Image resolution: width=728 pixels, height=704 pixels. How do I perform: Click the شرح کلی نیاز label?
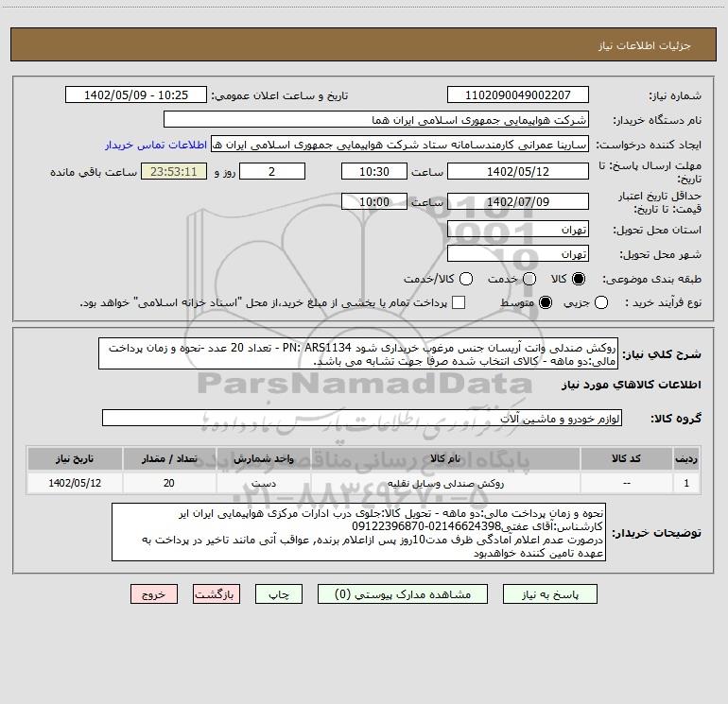(x=662, y=354)
